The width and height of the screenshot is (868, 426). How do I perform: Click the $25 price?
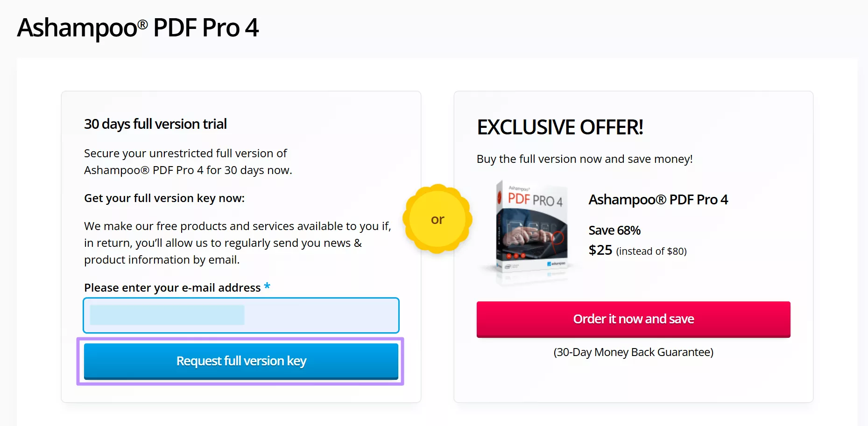pos(600,251)
